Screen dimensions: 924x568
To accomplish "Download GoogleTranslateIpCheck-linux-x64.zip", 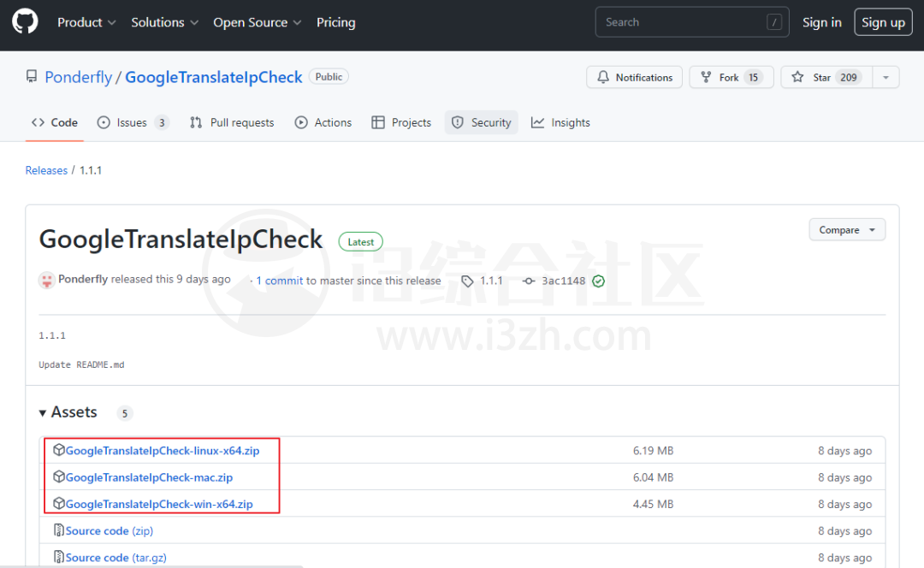I will 162,451.
